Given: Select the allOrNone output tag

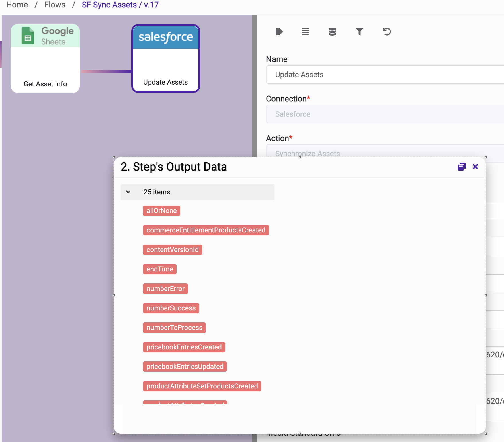Looking at the screenshot, I should coord(161,211).
